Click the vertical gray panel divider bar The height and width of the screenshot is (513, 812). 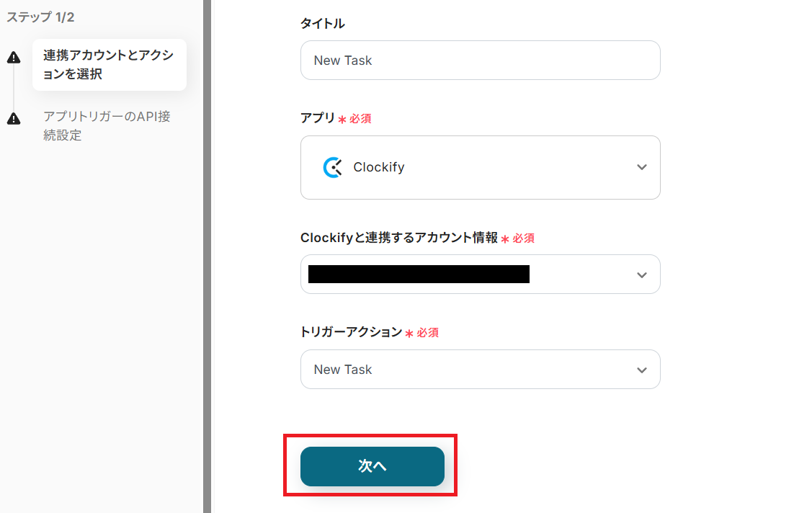point(208,256)
